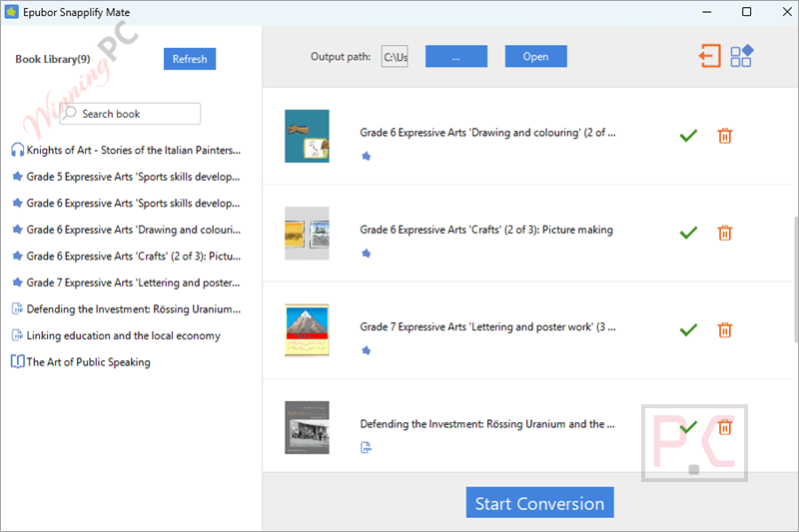Click format badge under Grade 6 Crafts title

366,254
